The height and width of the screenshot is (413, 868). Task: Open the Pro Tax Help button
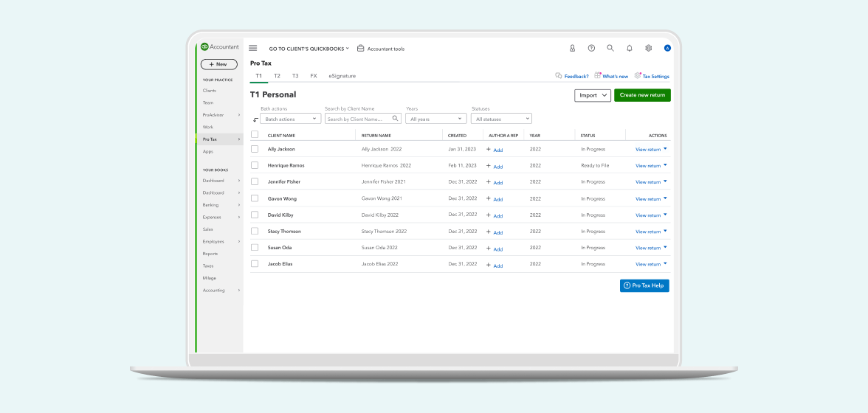[x=644, y=285]
